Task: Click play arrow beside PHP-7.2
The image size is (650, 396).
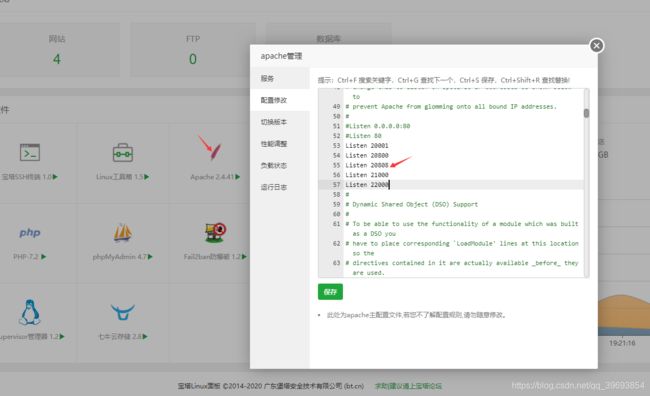Action: pyautogui.click(x=44, y=257)
